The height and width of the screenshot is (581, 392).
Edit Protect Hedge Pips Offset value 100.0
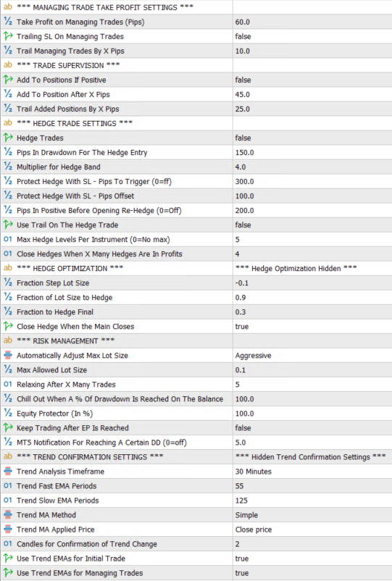pyautogui.click(x=244, y=196)
